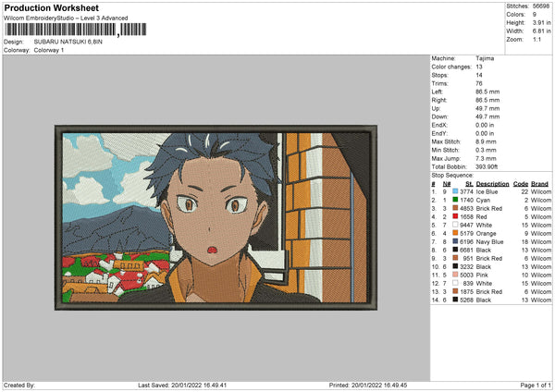Image resolution: width=555 pixels, height=392 pixels.
Task: Click the 'Up:' measurement label
Action: click(436, 108)
